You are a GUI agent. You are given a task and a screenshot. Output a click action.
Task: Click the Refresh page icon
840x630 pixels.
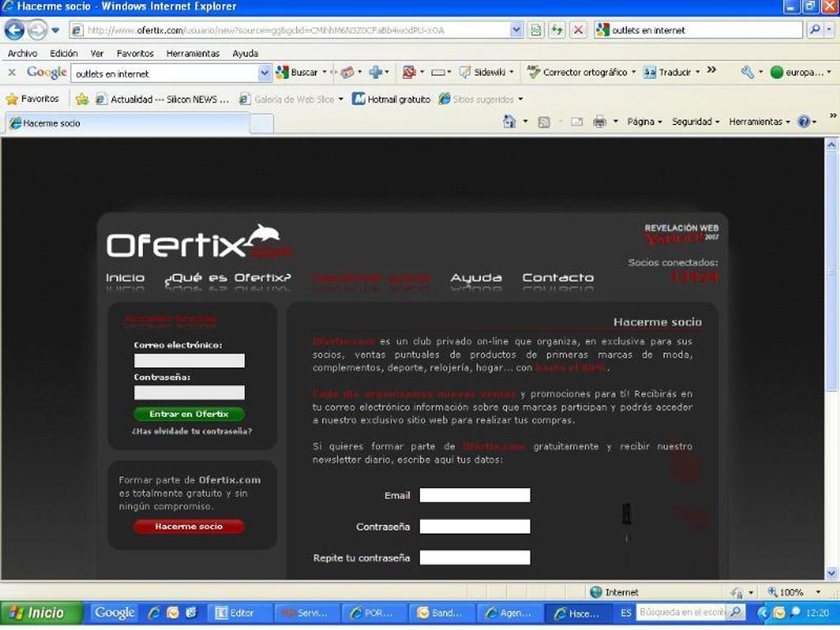point(557,30)
